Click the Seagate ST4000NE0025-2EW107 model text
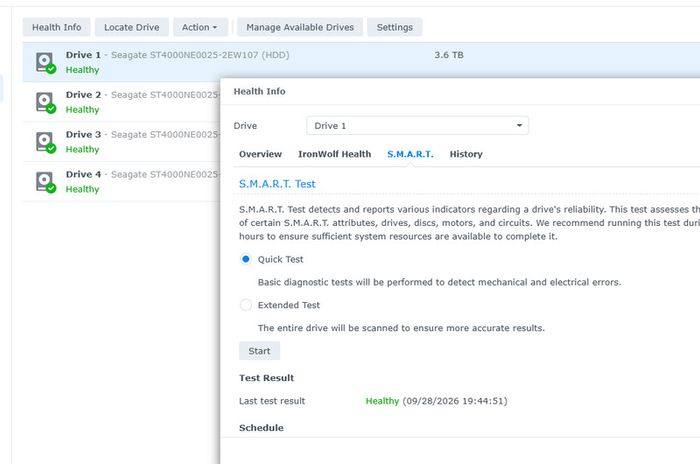 pos(200,55)
